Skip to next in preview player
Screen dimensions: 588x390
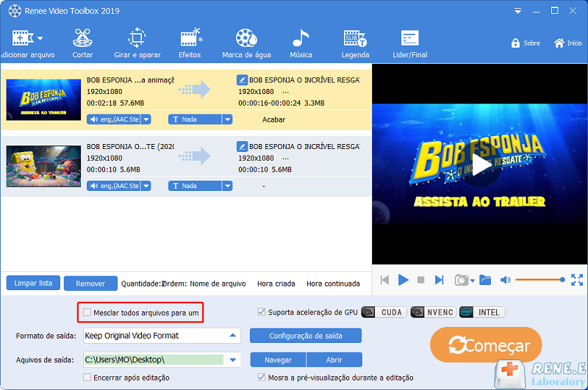click(x=439, y=280)
